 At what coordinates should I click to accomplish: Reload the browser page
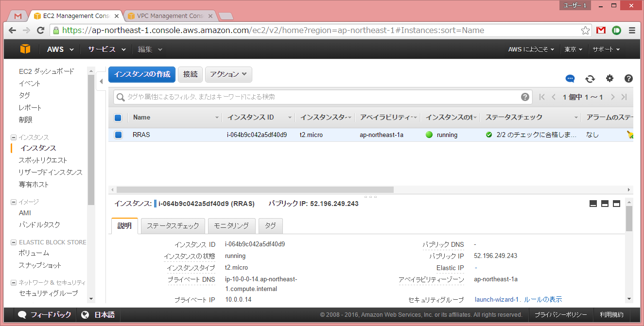tap(41, 30)
